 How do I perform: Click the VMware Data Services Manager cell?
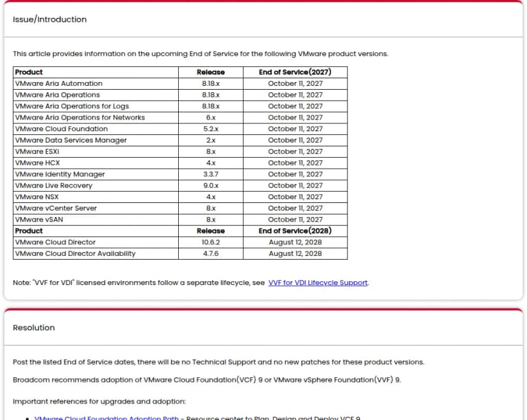(x=95, y=141)
